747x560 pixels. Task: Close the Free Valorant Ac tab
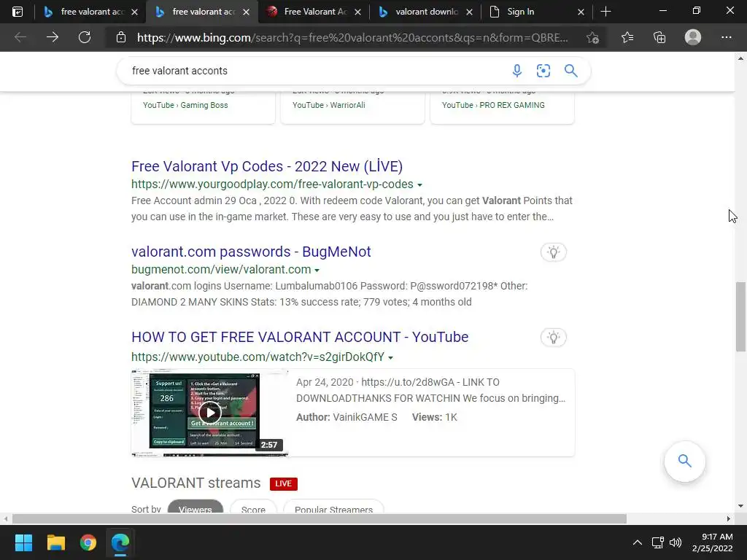pyautogui.click(x=357, y=12)
